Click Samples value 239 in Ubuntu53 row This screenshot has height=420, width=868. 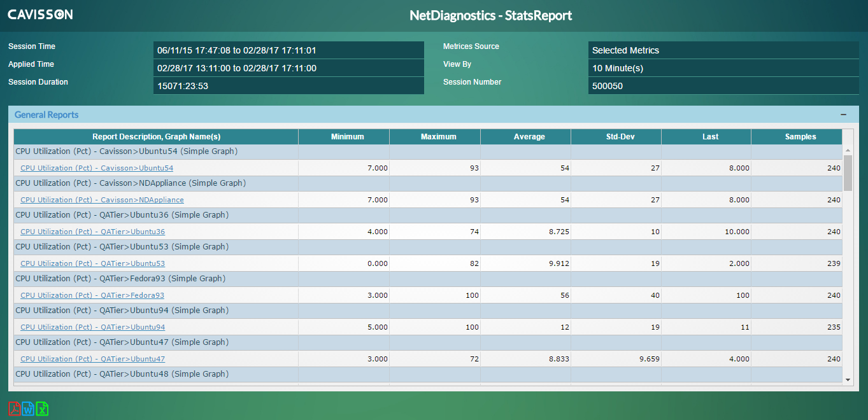[834, 263]
